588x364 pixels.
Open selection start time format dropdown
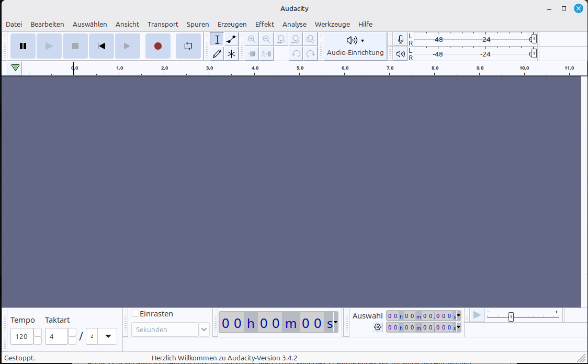458,316
